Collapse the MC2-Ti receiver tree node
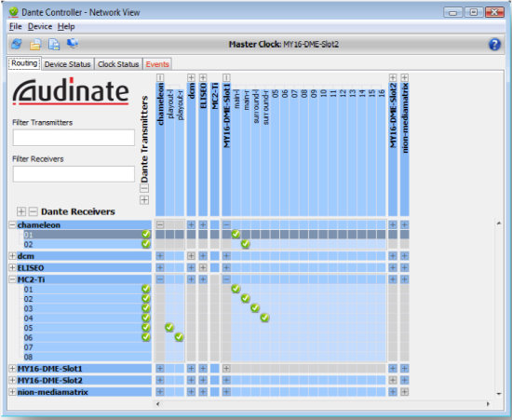512x420 pixels. click(x=12, y=279)
